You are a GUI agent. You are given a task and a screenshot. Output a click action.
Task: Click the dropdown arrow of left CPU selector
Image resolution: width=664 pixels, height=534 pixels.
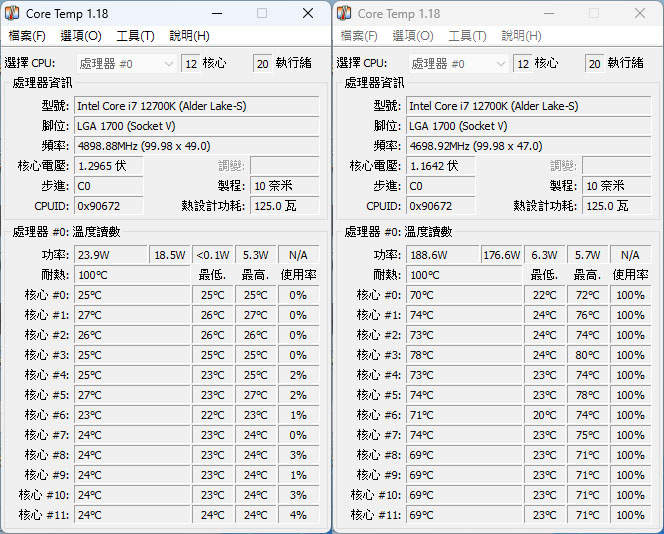click(x=169, y=64)
